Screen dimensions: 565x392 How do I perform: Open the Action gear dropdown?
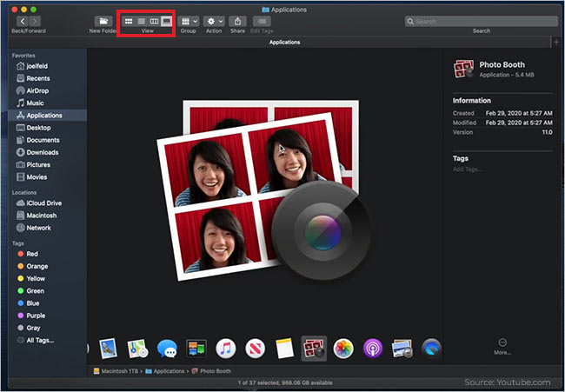tap(214, 21)
